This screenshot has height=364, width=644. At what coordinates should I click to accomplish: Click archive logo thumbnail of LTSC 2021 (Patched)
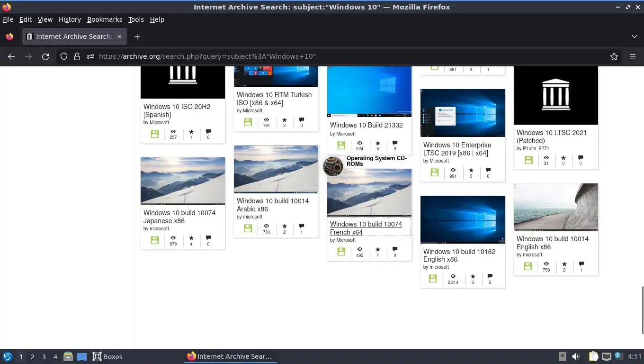coord(556,95)
